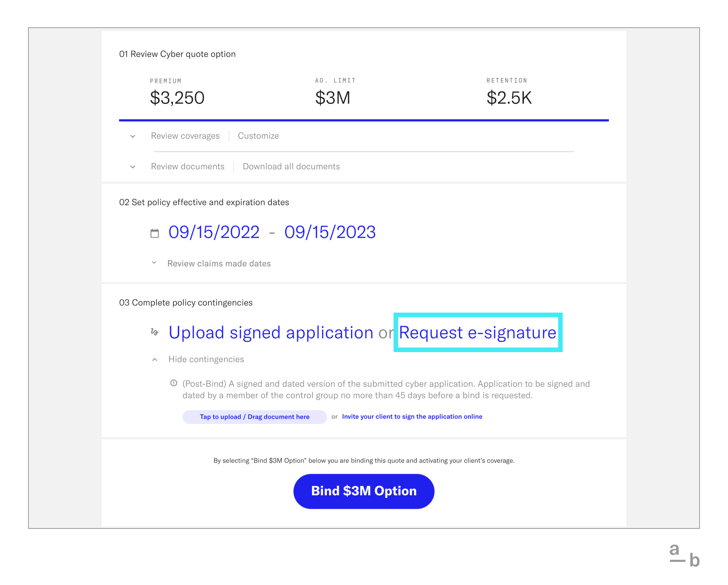
Task: Click Invite your client to sign the application online
Action: pyautogui.click(x=412, y=417)
